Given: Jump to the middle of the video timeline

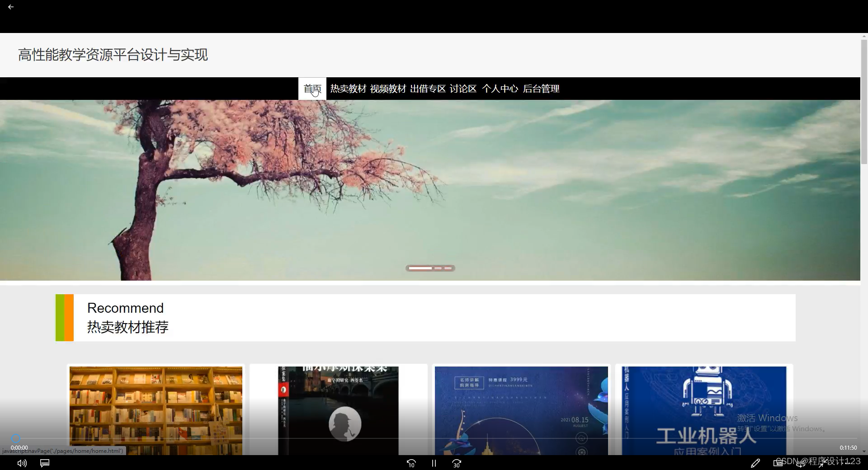Looking at the screenshot, I should coord(434,438).
